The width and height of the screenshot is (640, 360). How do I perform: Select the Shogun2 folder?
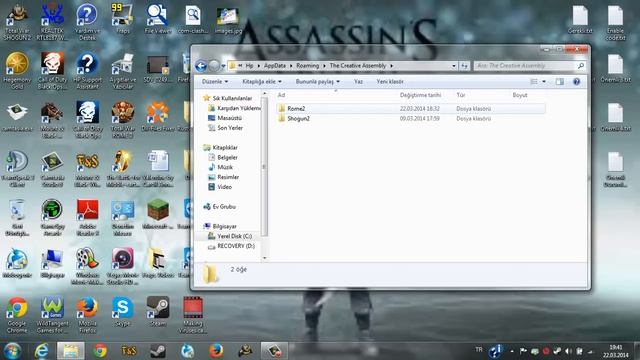[x=411, y=118]
